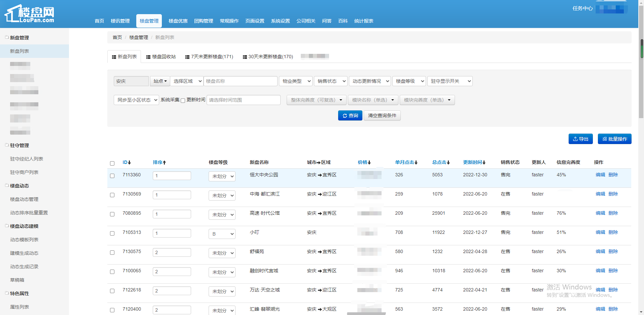
Task: Click 排序 input for 7113360 row
Action: (x=172, y=176)
